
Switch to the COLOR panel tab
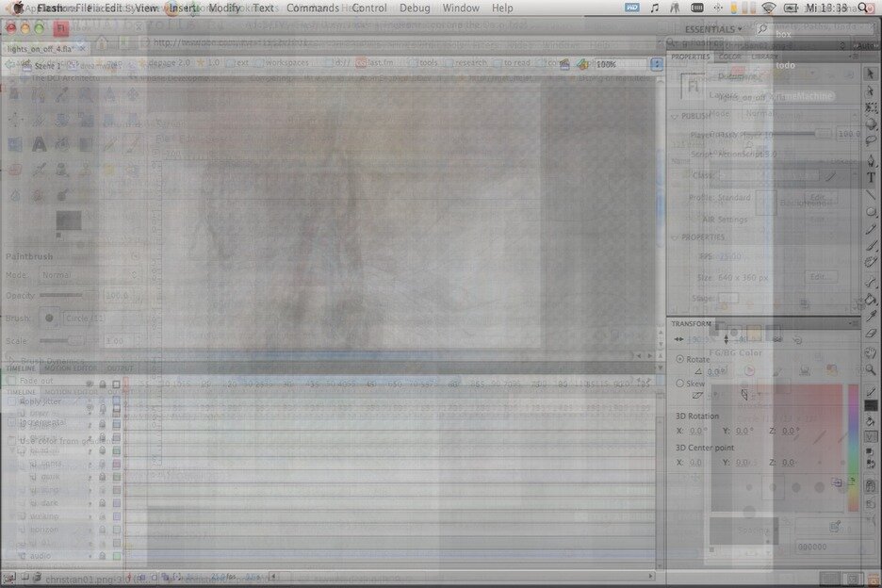tap(729, 57)
